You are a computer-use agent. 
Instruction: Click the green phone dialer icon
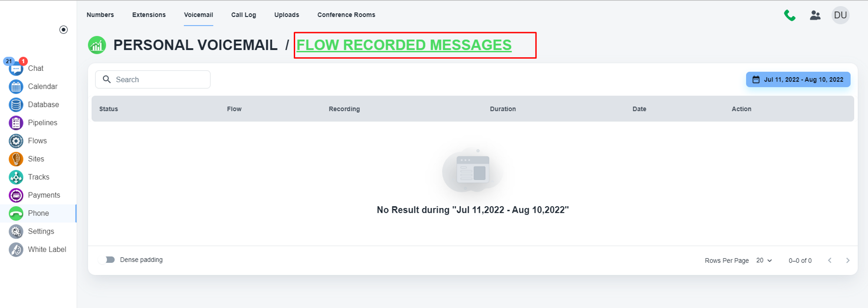tap(789, 15)
